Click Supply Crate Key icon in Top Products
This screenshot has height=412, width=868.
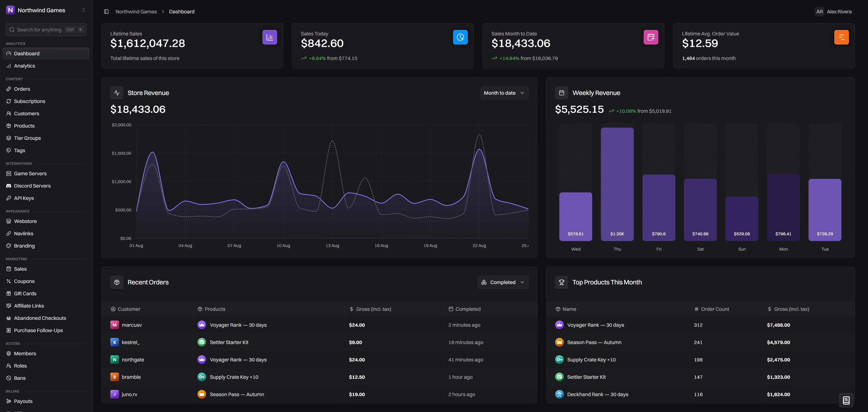(x=559, y=360)
